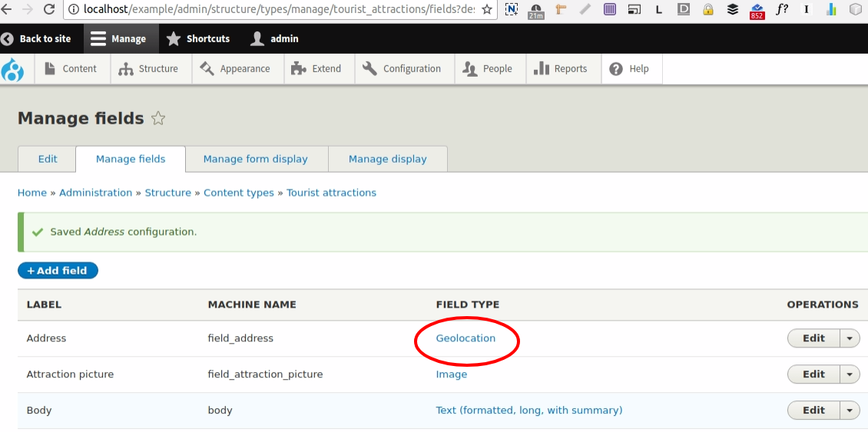868x432 pixels.
Task: Switch to the Manage display tab
Action: [x=387, y=159]
